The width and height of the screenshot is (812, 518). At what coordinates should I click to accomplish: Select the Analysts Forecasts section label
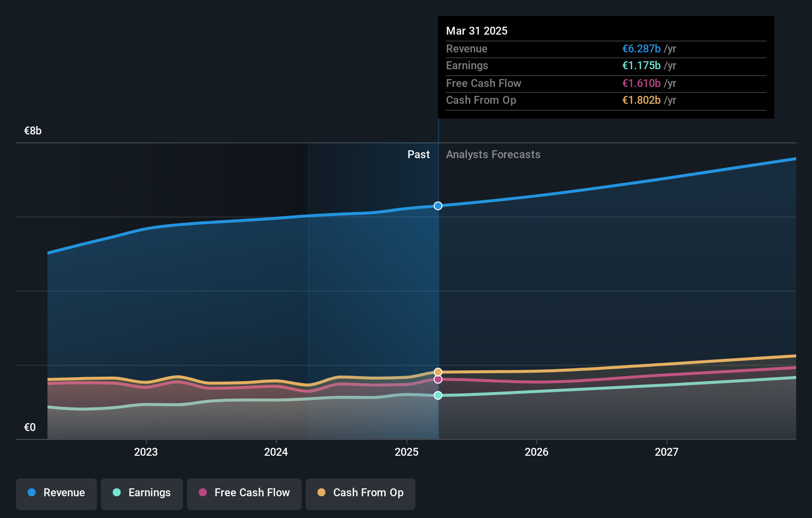tap(493, 154)
